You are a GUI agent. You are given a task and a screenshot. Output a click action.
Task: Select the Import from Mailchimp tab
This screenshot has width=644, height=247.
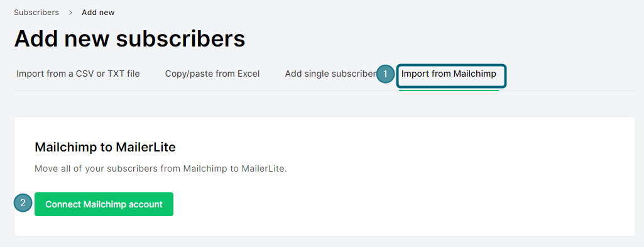coord(449,74)
